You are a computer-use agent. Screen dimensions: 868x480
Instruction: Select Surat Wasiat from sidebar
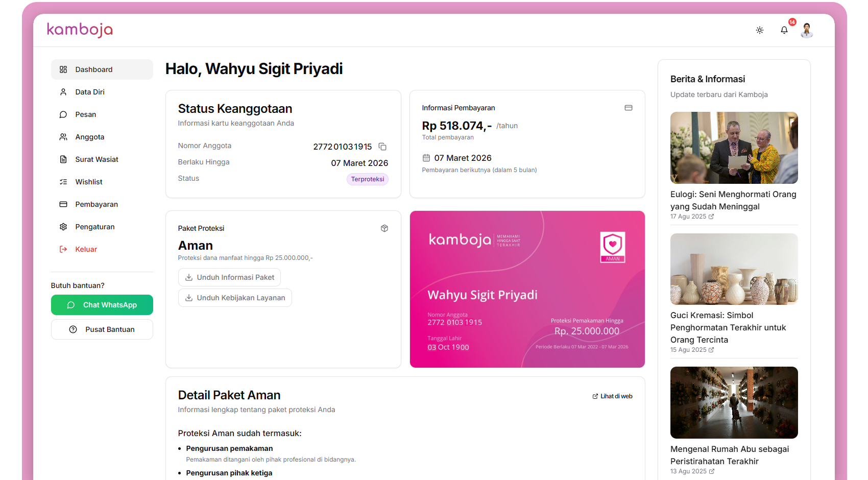(97, 159)
